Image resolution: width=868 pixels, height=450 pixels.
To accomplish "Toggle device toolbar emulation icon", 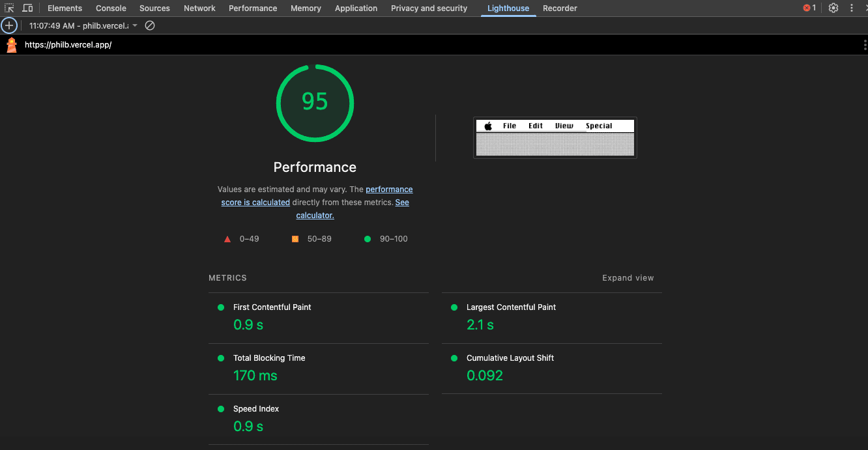I will click(27, 8).
